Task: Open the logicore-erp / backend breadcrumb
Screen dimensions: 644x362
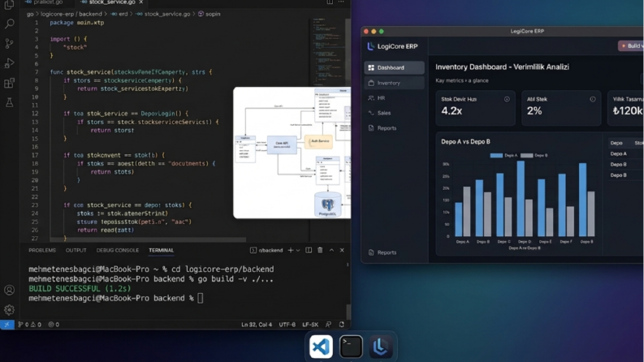Action: pyautogui.click(x=71, y=14)
